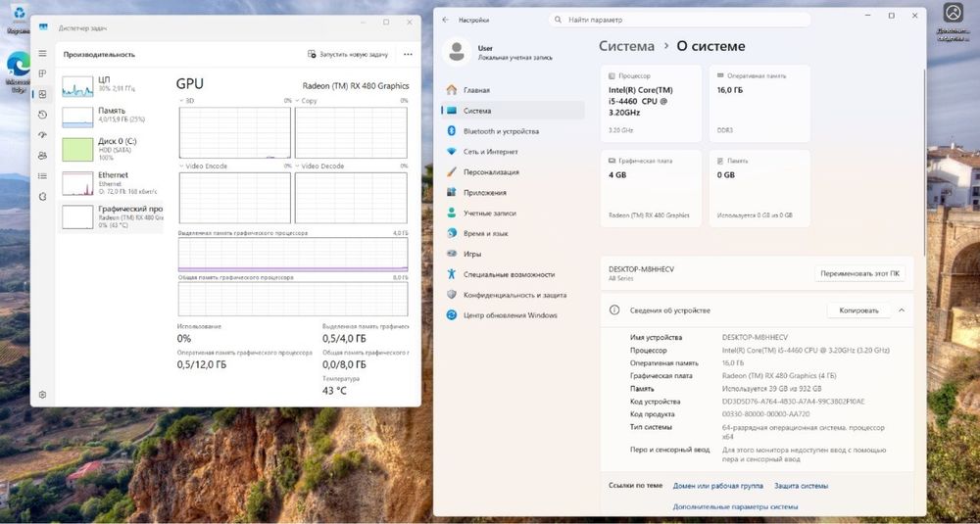
Task: Collapse Сведения об устройстве section chevron
Action: pyautogui.click(x=902, y=310)
